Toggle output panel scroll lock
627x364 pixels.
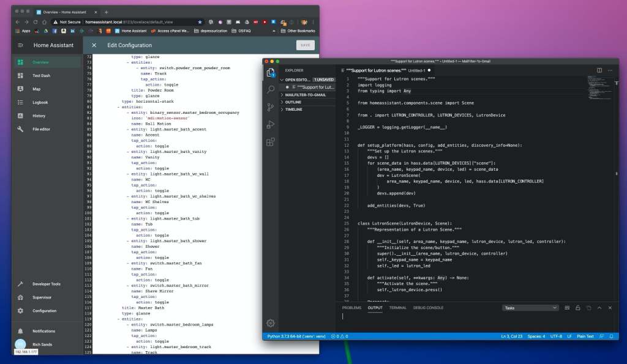pos(578,308)
